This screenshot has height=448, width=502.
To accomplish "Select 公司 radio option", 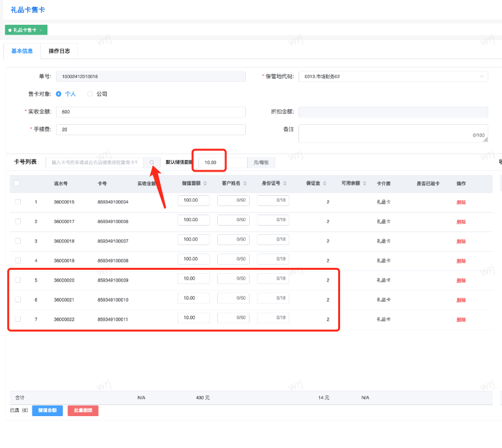I will click(90, 94).
